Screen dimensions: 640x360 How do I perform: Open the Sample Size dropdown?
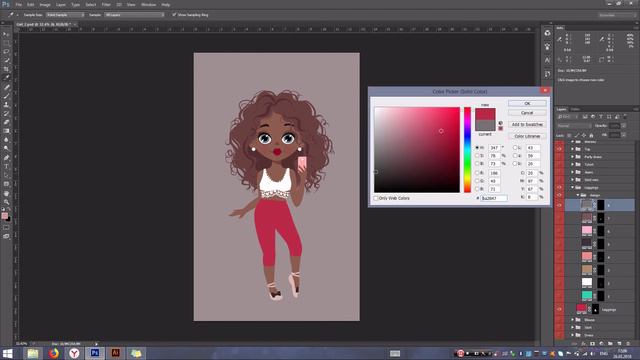(65, 15)
